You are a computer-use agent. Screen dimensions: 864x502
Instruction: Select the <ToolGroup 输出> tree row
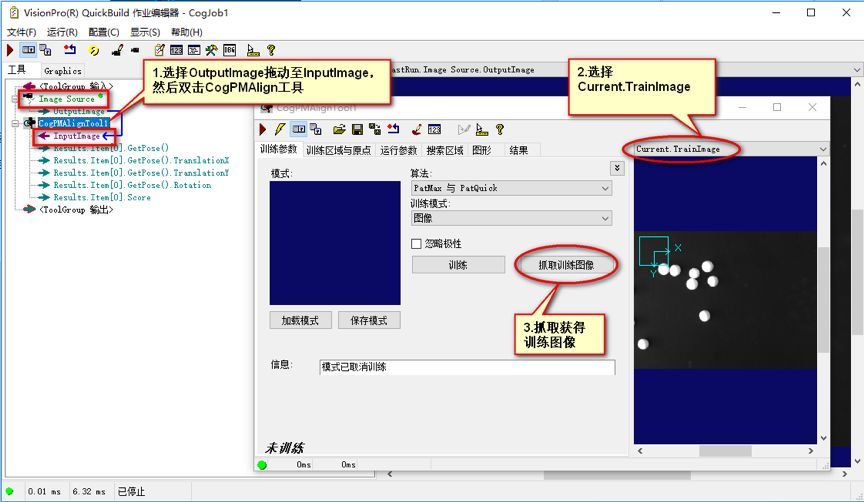[x=76, y=209]
